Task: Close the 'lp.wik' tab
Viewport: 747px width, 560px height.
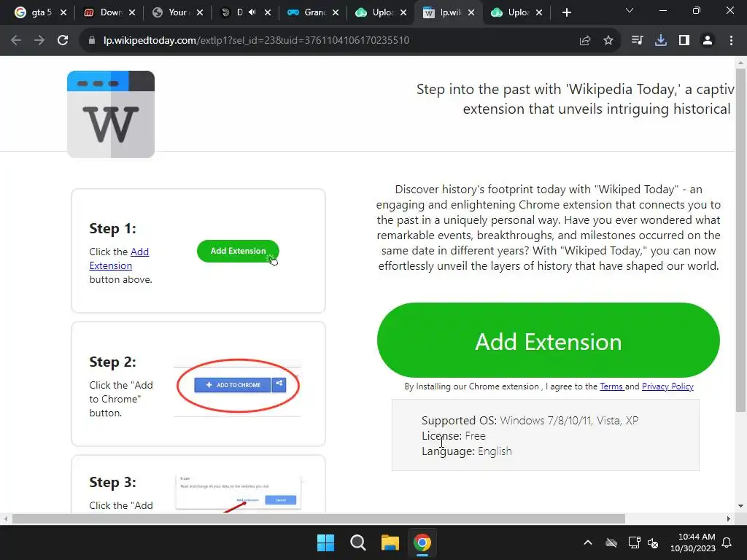Action: pos(471,13)
